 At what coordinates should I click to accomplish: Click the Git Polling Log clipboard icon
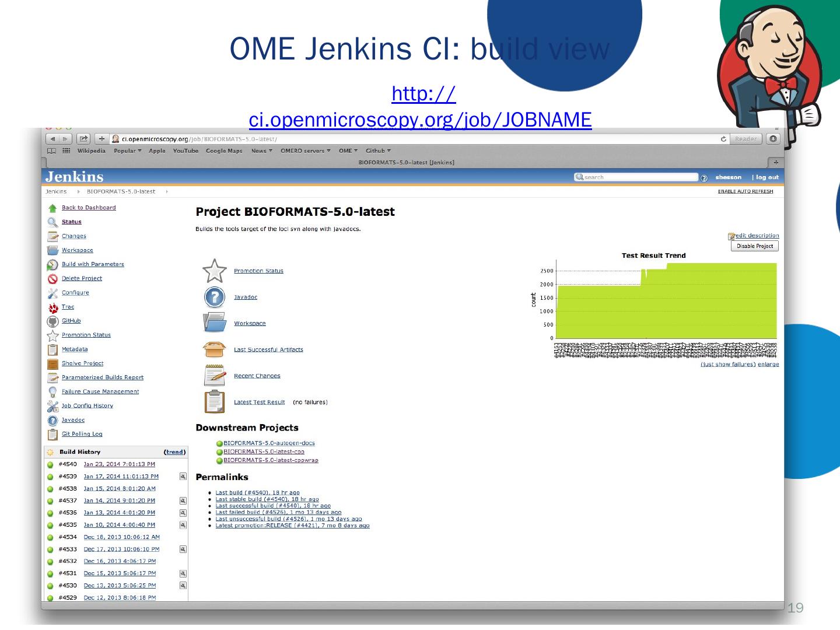pyautogui.click(x=52, y=434)
